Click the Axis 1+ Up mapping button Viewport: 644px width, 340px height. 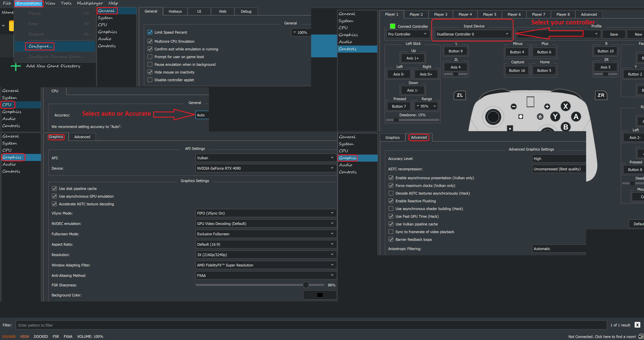click(412, 58)
